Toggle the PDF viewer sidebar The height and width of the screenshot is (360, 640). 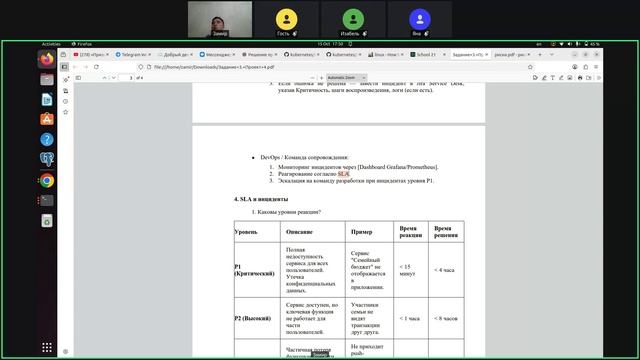[78, 78]
